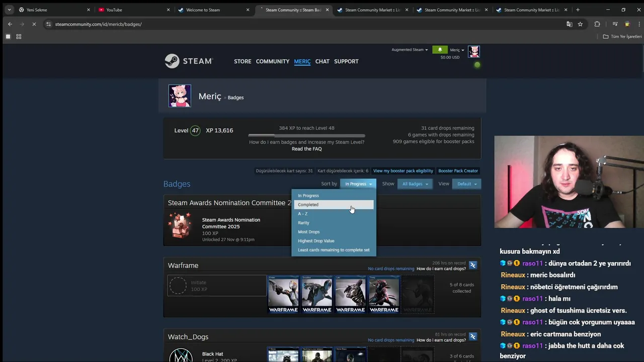Click the XP progress bar to Level 48
Viewport: 644px width, 362px height.
pos(306,135)
